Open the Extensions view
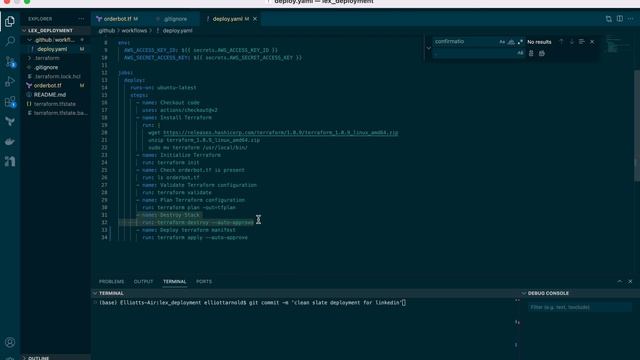Screen dimensions: 640x360 [10, 101]
